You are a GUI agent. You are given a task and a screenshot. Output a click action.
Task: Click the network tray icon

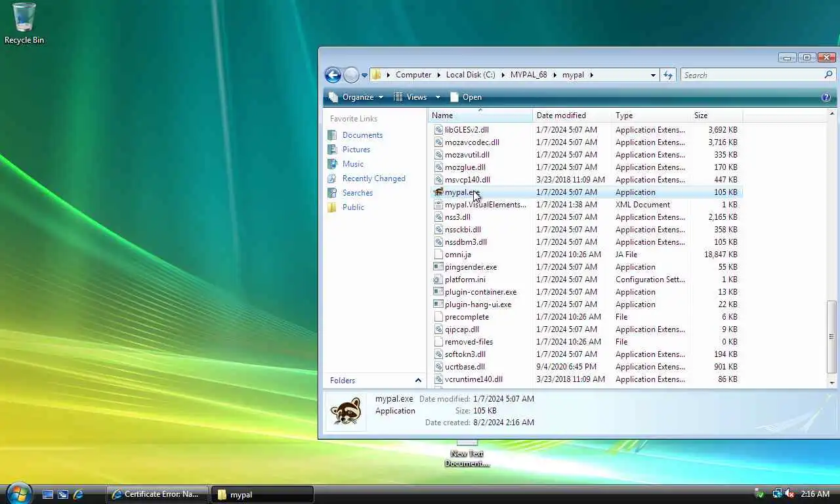click(777, 493)
